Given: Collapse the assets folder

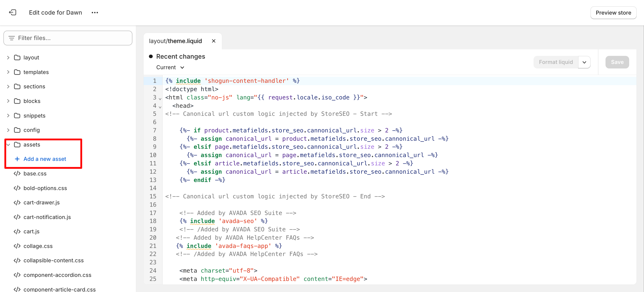Looking at the screenshot, I should coord(8,144).
